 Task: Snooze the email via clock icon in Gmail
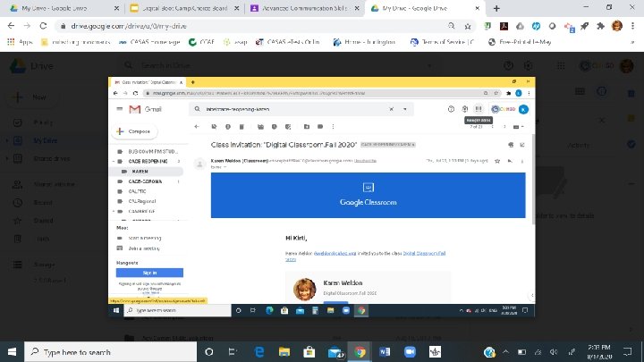tap(275, 127)
